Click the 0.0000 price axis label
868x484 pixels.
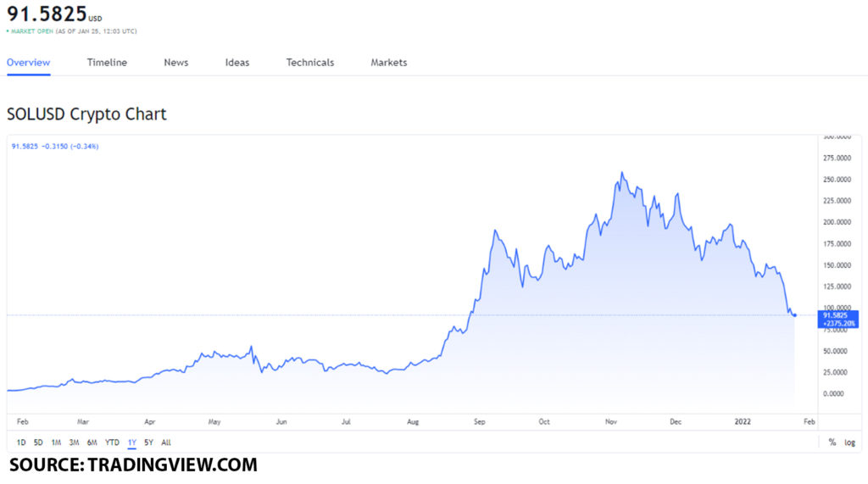tap(833, 394)
